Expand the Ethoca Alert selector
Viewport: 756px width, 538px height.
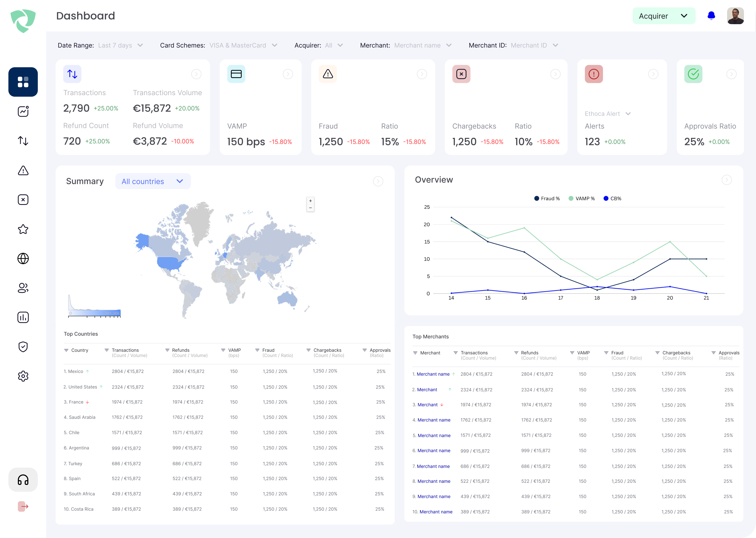tap(607, 114)
